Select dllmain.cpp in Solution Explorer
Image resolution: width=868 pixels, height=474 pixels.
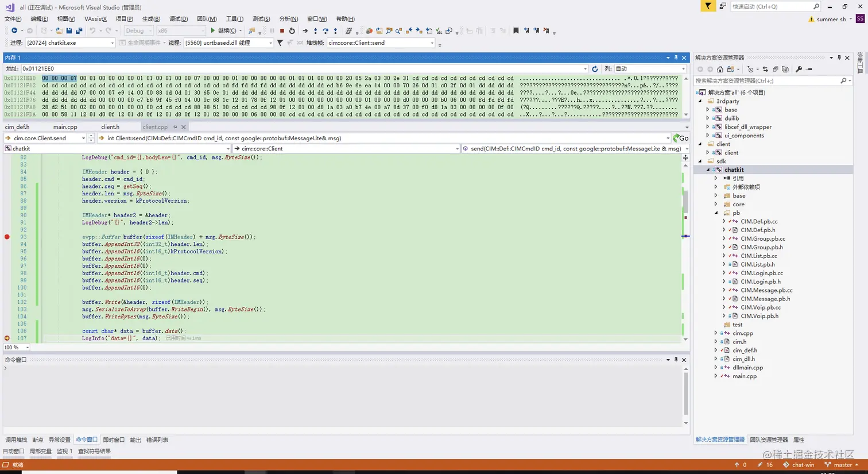[x=747, y=368]
